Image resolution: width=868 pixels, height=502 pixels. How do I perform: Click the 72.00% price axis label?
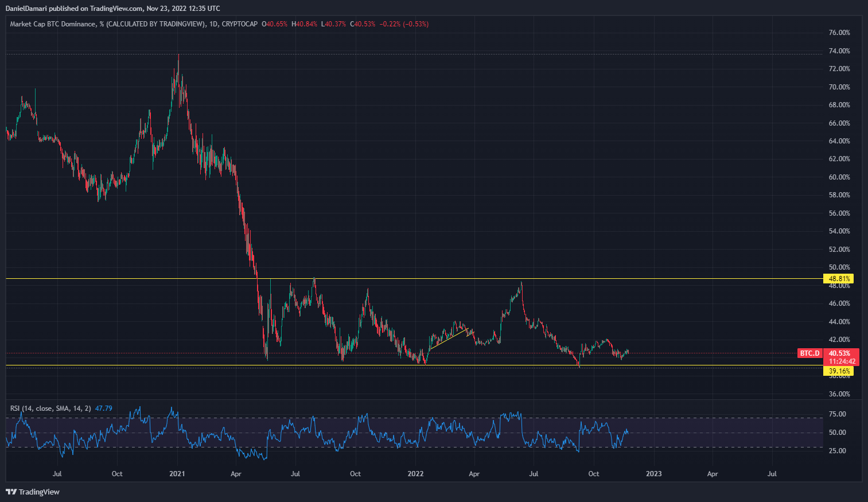coord(839,69)
